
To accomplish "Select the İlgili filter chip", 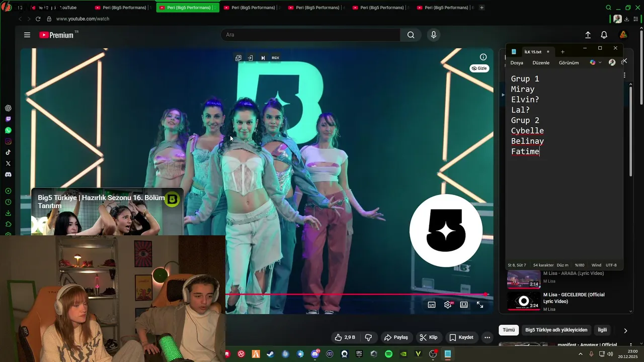I will (602, 330).
